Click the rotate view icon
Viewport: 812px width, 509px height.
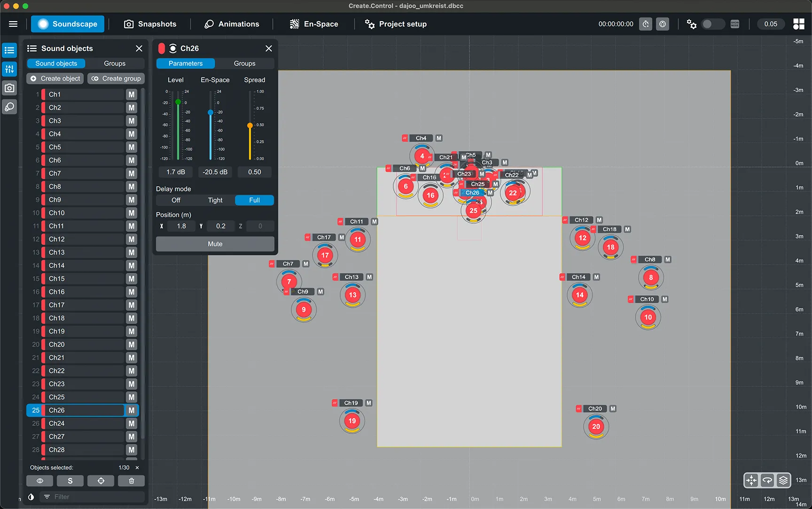point(767,480)
